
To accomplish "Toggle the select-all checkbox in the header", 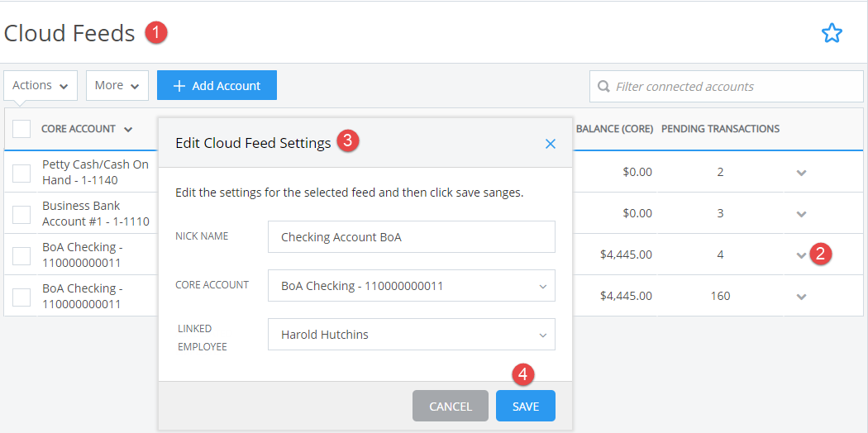I will (x=21, y=129).
